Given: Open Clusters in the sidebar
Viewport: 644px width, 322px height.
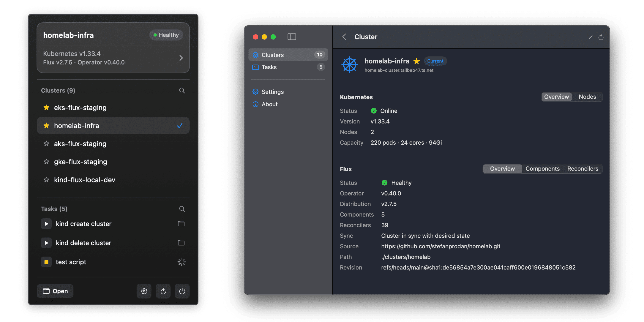Looking at the screenshot, I should 288,55.
